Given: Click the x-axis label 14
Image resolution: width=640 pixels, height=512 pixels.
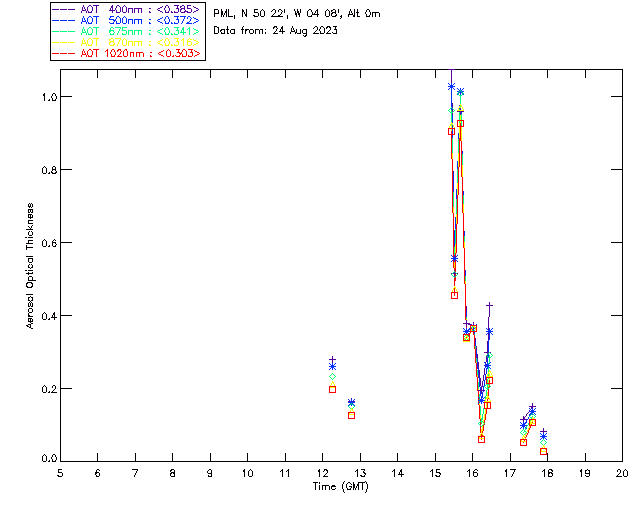Looking at the screenshot, I should point(398,474).
